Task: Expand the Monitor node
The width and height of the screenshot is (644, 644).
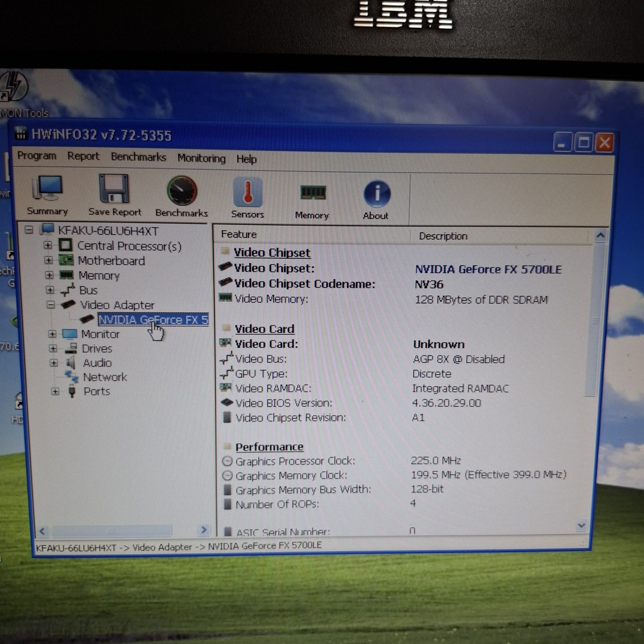Action: click(x=52, y=334)
